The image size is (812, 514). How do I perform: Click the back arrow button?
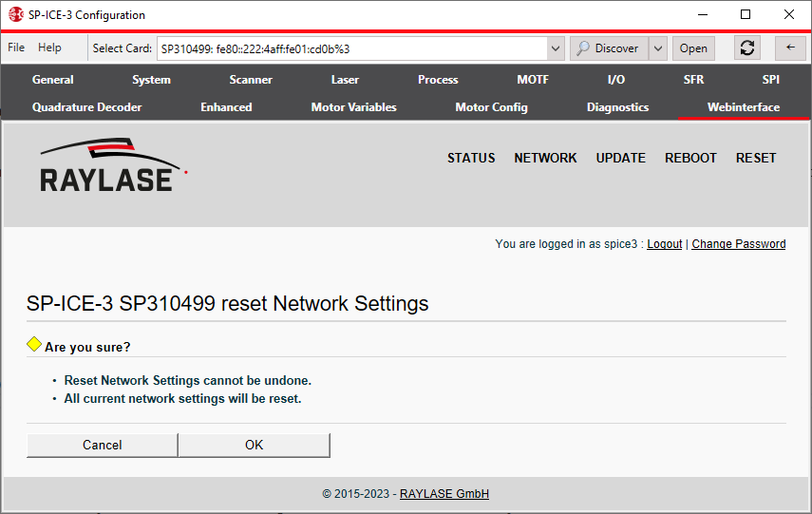pos(790,48)
